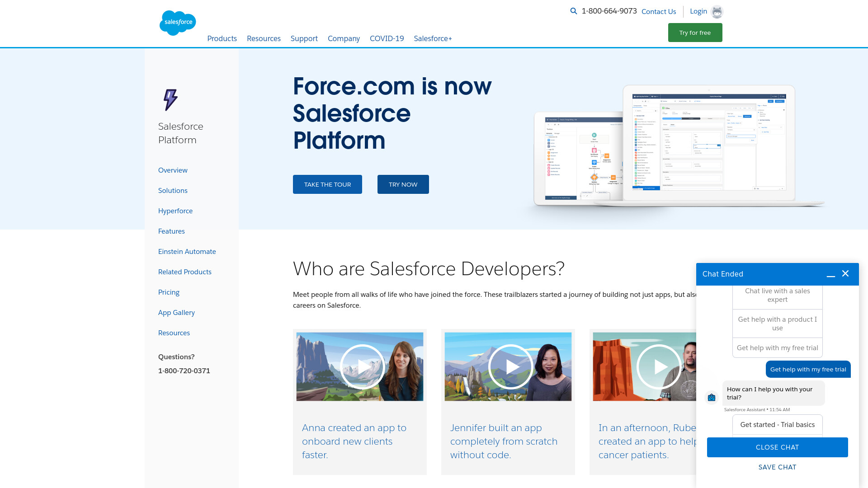The width and height of the screenshot is (868, 488).
Task: Click the Astro avatar icon beside Login
Action: [x=717, y=12]
